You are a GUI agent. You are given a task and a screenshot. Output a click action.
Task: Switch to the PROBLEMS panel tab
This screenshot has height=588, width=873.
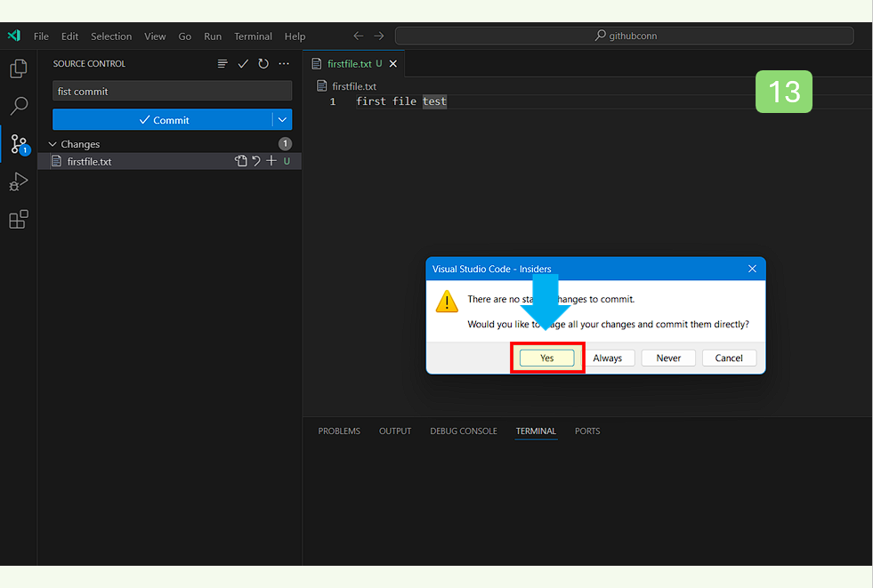(339, 431)
